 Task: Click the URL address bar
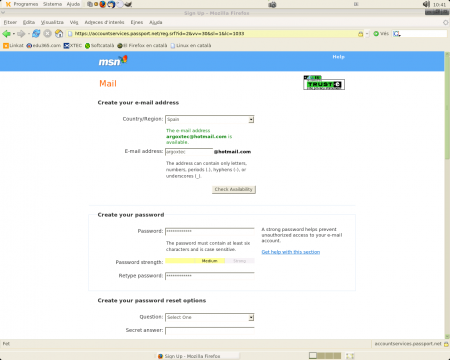pyautogui.click(x=215, y=34)
